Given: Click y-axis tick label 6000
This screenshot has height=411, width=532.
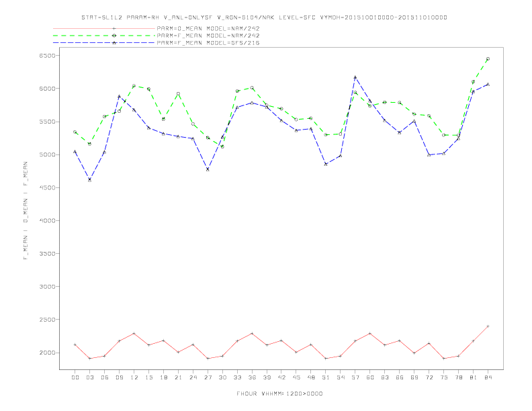Looking at the screenshot, I should click(x=47, y=89).
